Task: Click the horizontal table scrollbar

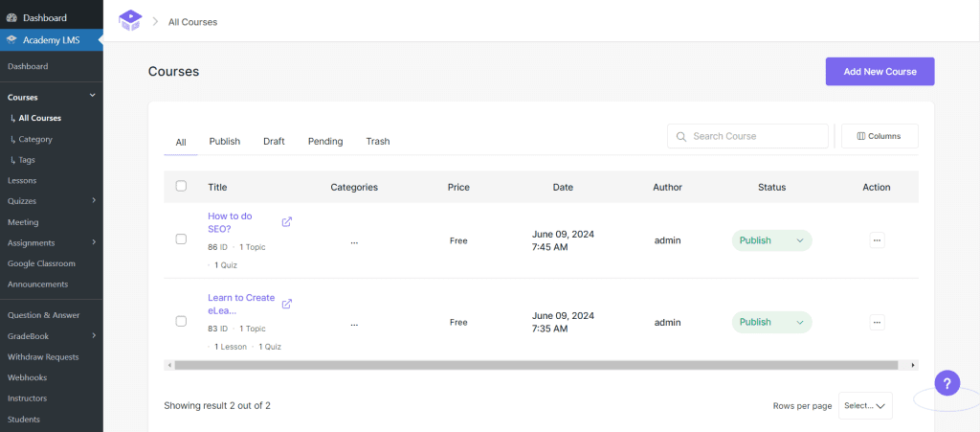Action: (536, 365)
